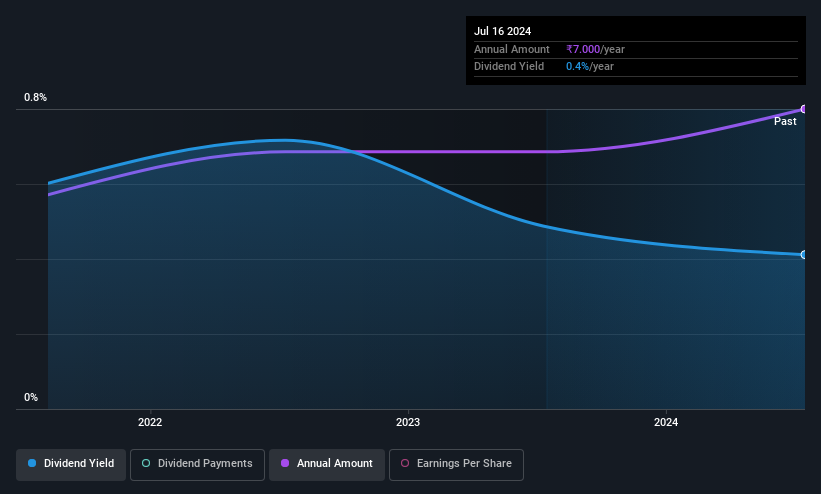
Task: Click the 2024 x-axis label
Action: [666, 422]
